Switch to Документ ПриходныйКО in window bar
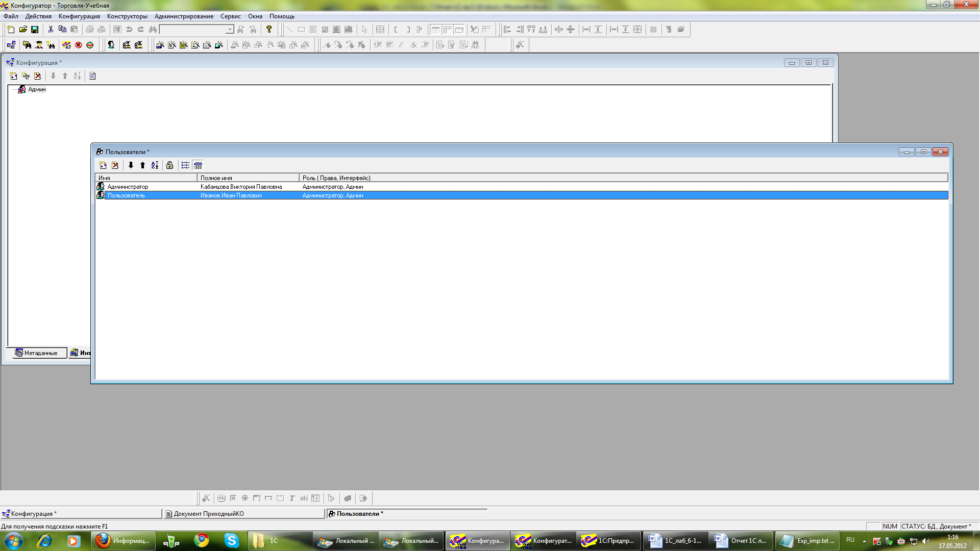This screenshot has height=551, width=980. pyautogui.click(x=244, y=514)
